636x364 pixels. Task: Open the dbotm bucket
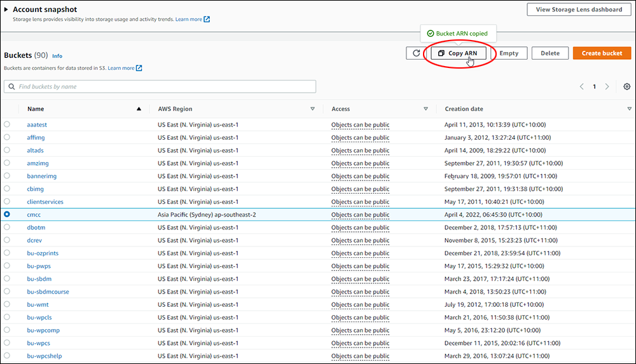pos(36,227)
